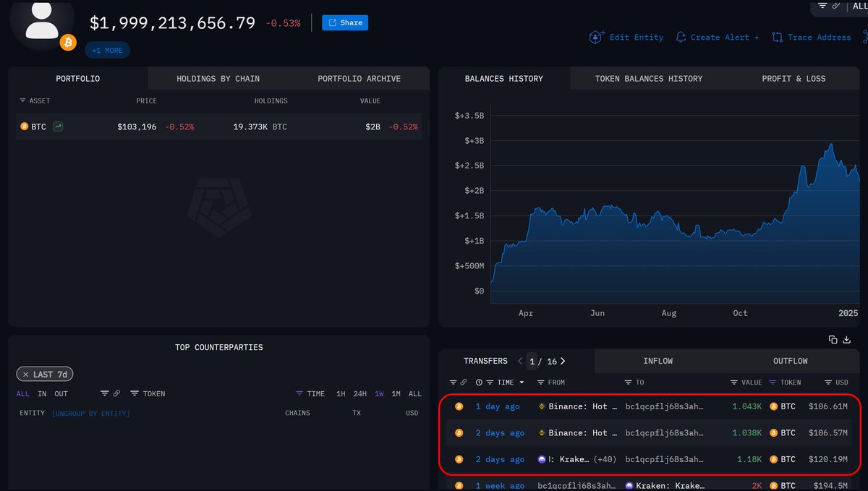This screenshot has height=491, width=868.
Task: Select the 19.373K BTC holdings value
Action: tap(260, 127)
